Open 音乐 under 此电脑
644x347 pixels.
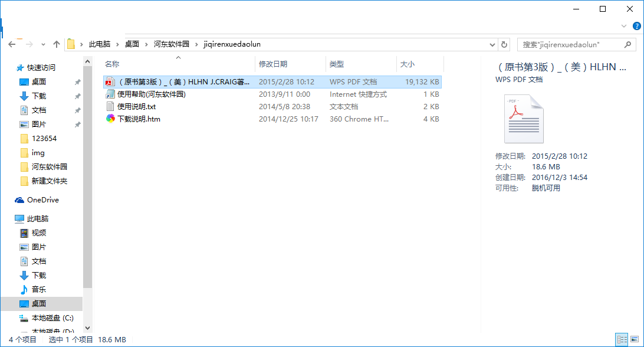38,289
